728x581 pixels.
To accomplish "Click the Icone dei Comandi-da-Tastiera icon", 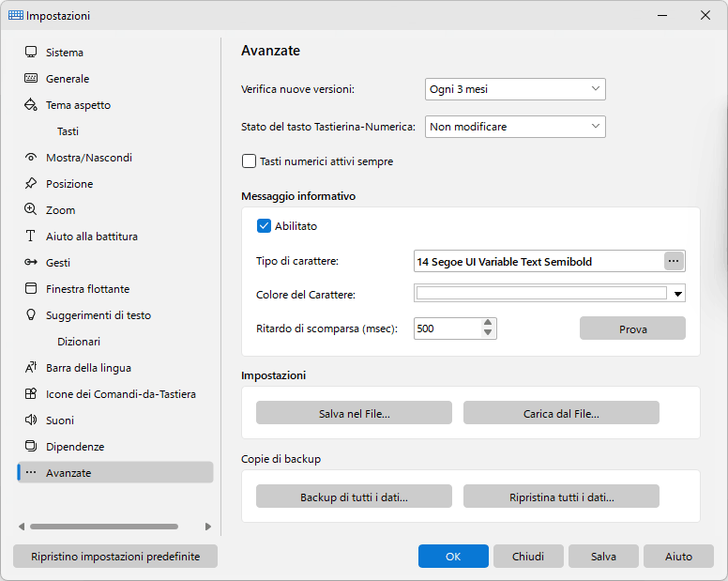I will pyautogui.click(x=31, y=394).
